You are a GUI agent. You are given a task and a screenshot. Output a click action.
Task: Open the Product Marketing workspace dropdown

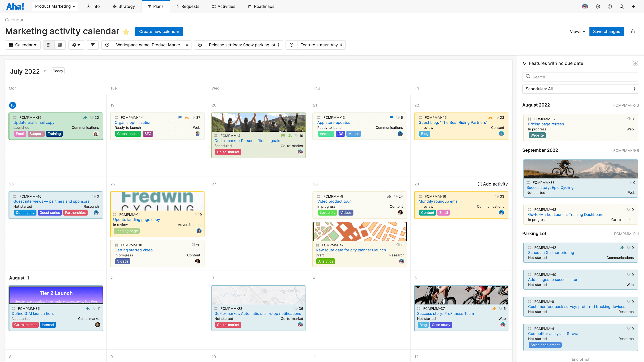(55, 6)
